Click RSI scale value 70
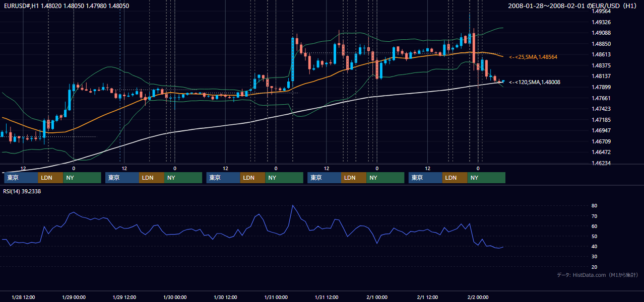This screenshot has height=302, width=644. tap(594, 216)
